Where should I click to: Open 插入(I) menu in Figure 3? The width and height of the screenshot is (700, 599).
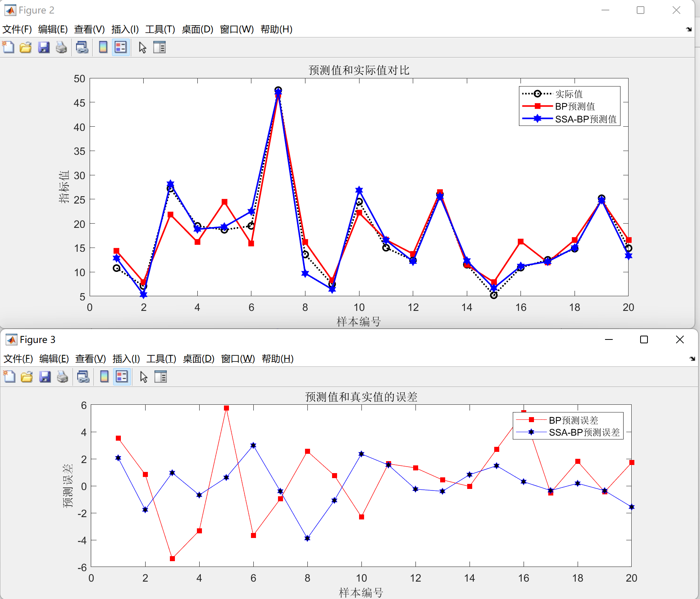click(126, 359)
